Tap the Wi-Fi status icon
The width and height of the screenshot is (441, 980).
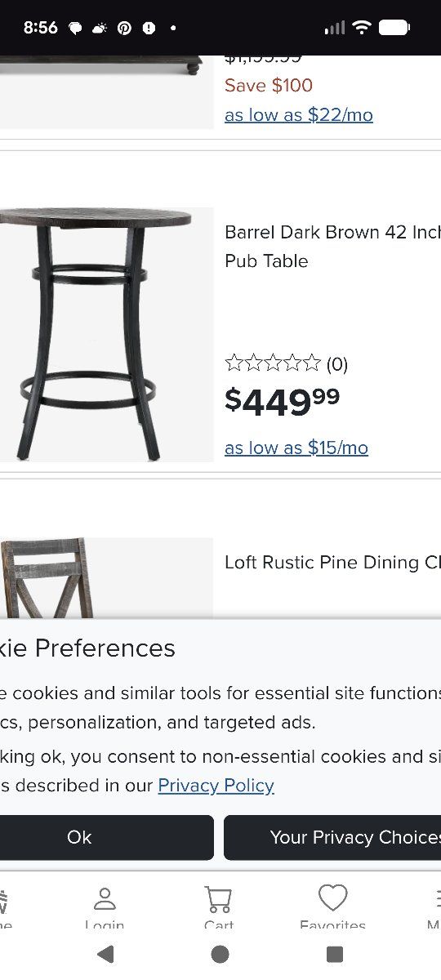(x=361, y=28)
